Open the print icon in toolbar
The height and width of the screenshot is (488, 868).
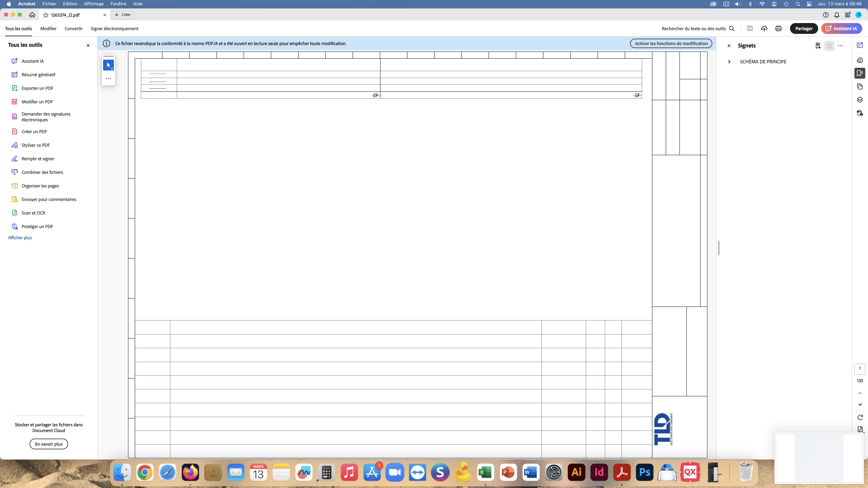778,29
